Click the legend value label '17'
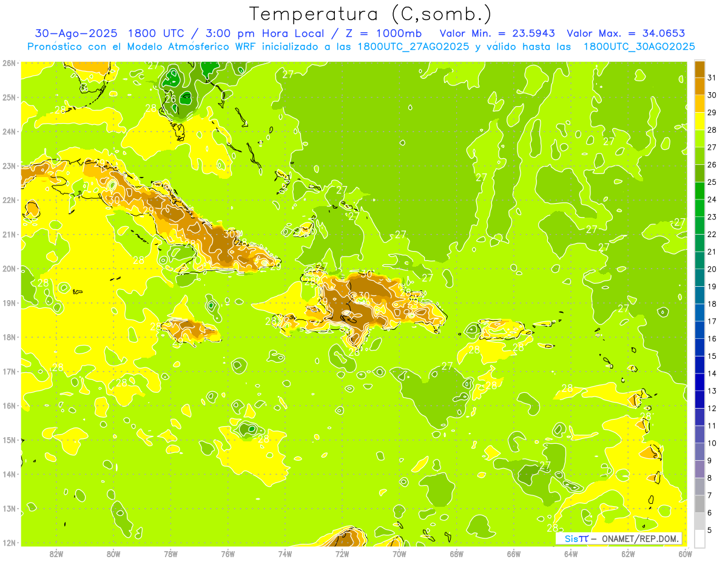Viewport: 728px width, 562px height. (x=712, y=321)
